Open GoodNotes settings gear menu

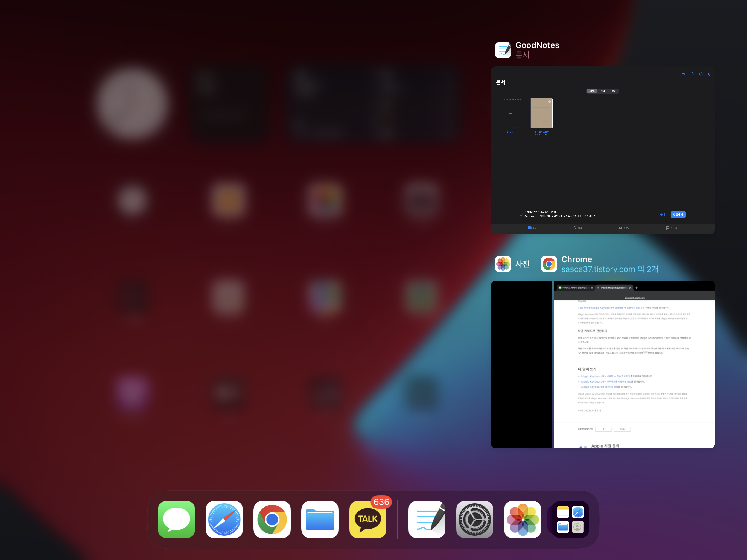click(710, 74)
